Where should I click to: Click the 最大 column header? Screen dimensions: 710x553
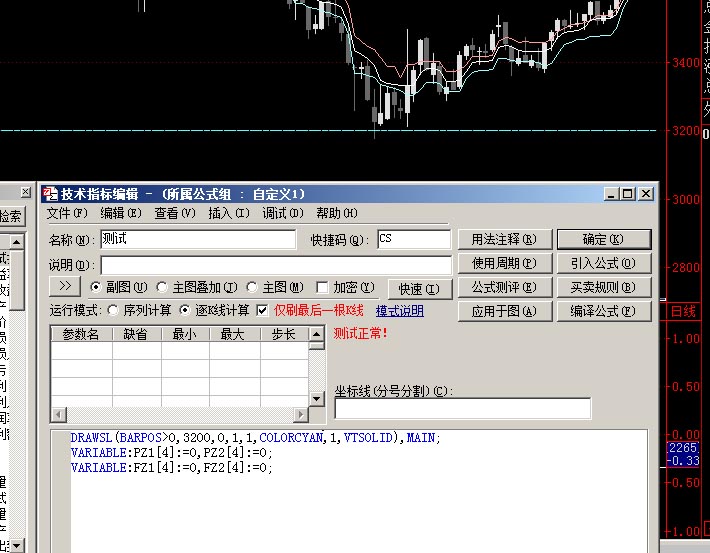pyautogui.click(x=234, y=334)
